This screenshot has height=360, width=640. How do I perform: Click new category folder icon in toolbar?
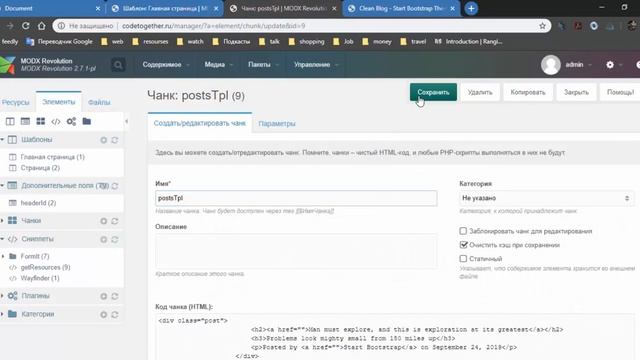[x=87, y=121]
